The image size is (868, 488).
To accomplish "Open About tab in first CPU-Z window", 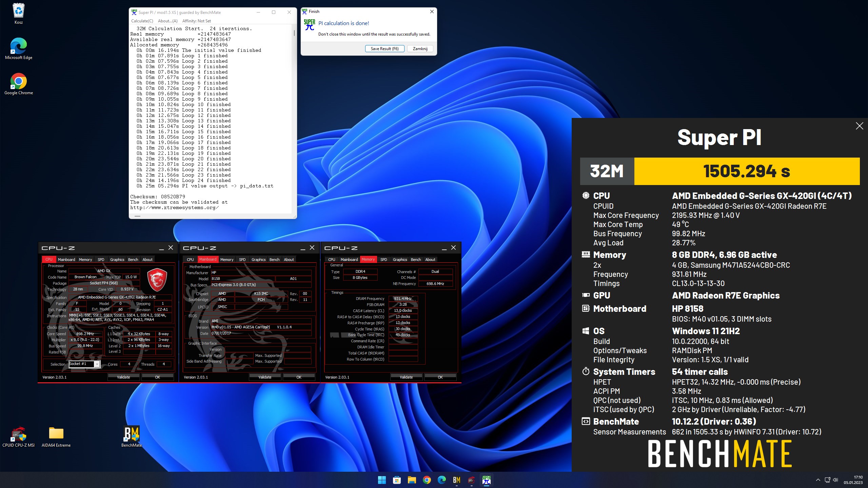I will [147, 260].
